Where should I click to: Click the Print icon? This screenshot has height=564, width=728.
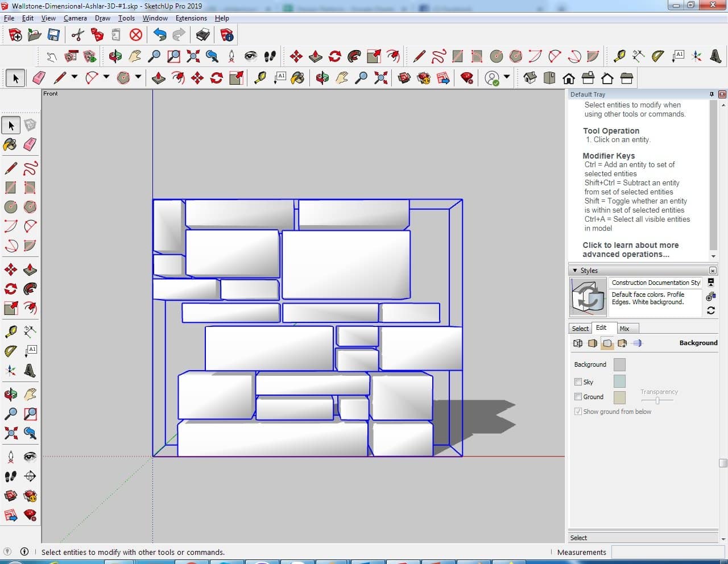pyautogui.click(x=202, y=35)
